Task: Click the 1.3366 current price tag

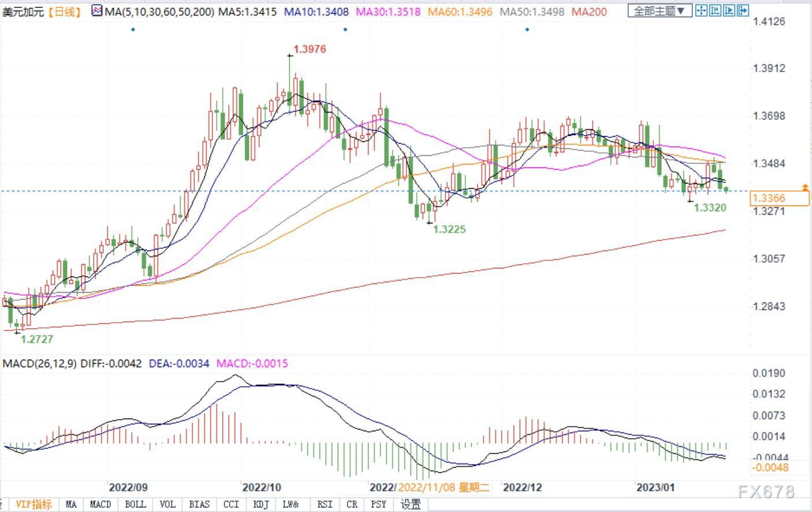Action: tap(779, 198)
